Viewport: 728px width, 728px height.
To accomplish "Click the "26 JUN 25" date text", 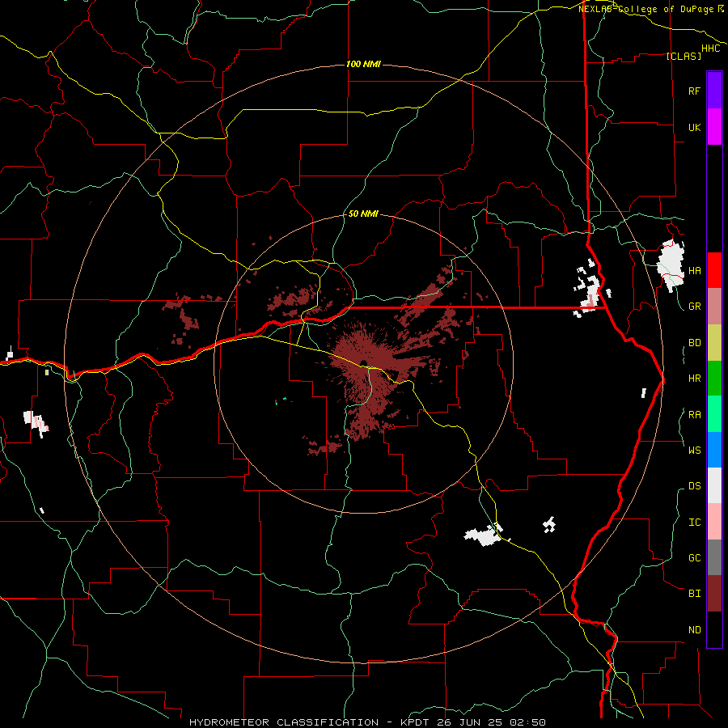I will pos(468,722).
